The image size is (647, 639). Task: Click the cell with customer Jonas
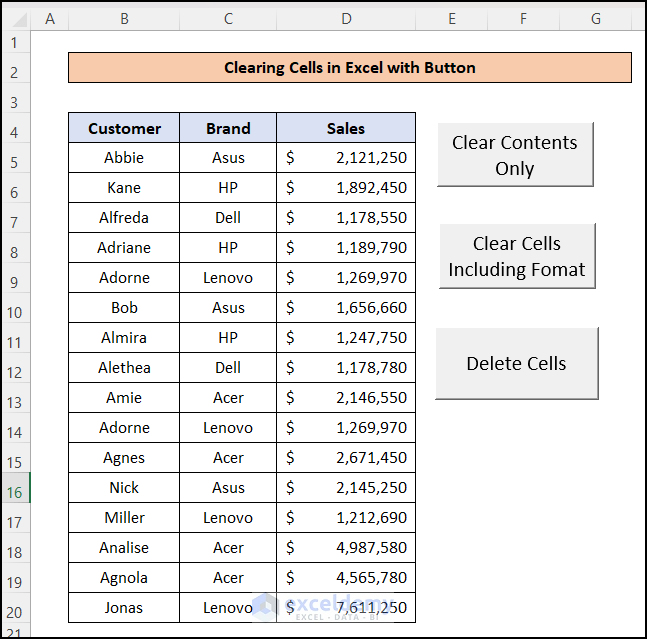point(124,608)
